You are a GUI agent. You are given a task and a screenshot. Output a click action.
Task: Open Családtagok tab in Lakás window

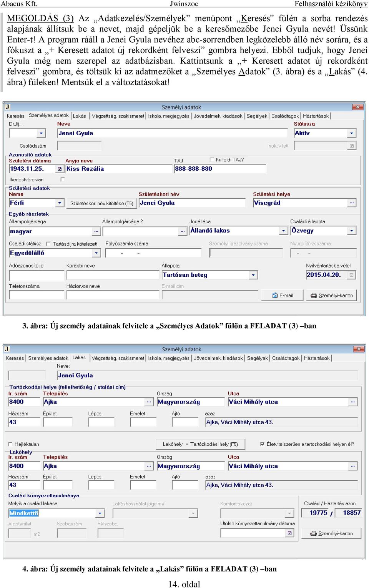point(286,358)
